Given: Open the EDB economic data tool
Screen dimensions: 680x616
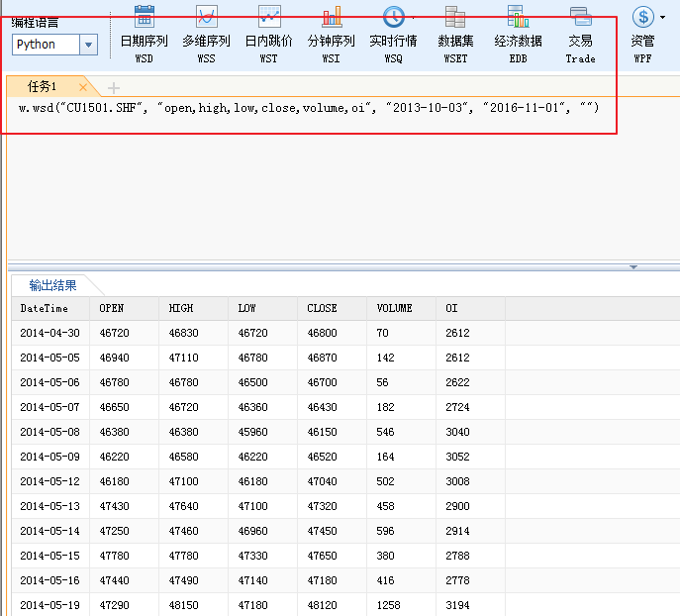Looking at the screenshot, I should pyautogui.click(x=519, y=35).
